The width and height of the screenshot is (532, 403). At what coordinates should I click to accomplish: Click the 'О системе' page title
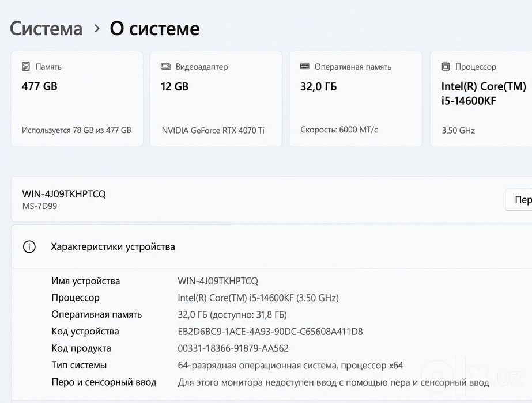tap(154, 28)
